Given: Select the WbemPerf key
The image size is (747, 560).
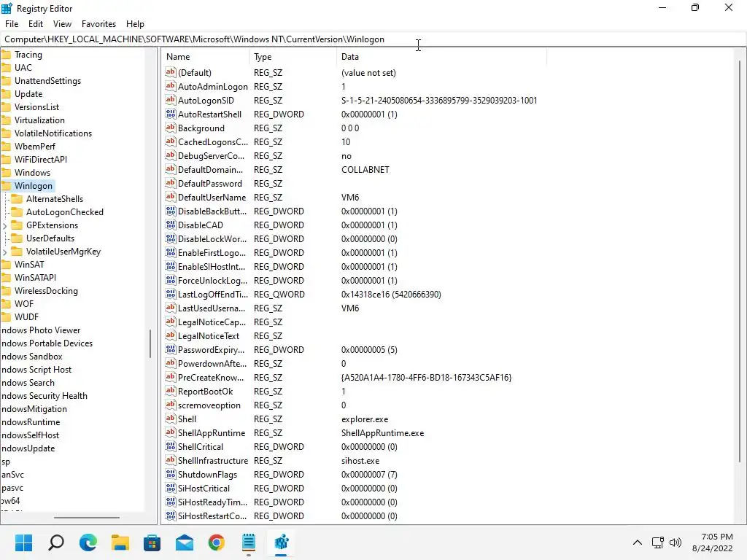Looking at the screenshot, I should click(x=35, y=146).
